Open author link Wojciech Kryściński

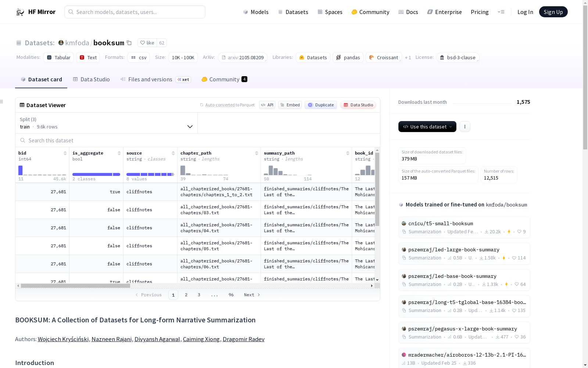click(x=63, y=339)
